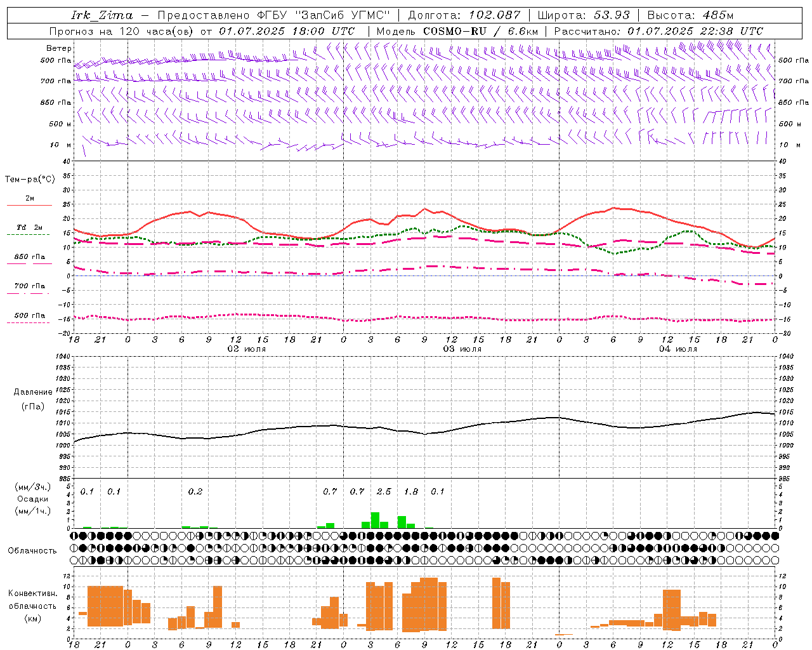The width and height of the screenshot is (812, 650).
Task: Select the '(мм/1ч.)' hourly unit label
Action: coord(32,511)
